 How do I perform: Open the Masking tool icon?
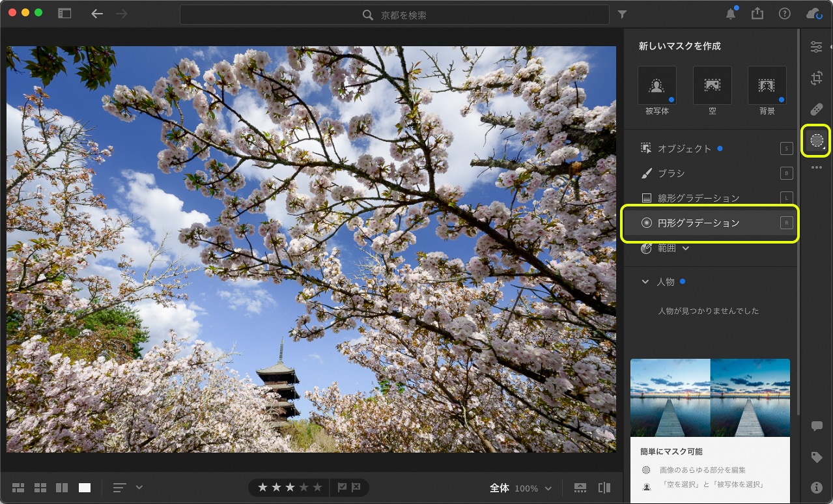816,140
